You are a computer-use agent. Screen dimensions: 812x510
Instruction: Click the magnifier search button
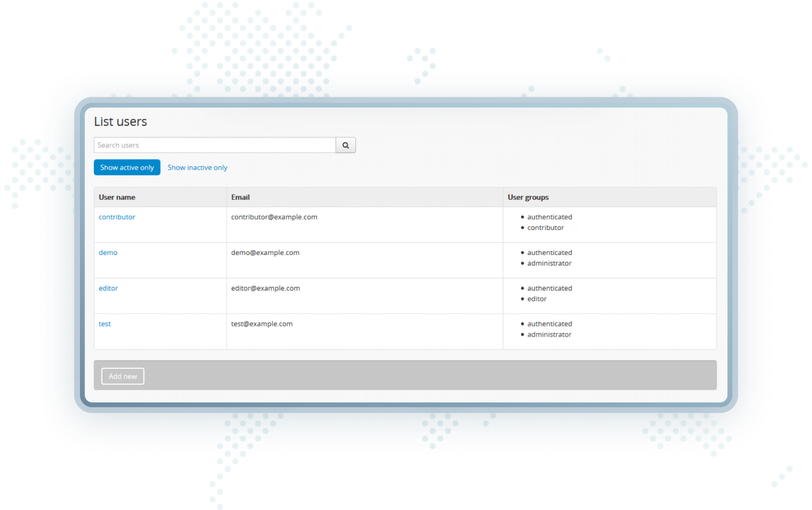[346, 145]
